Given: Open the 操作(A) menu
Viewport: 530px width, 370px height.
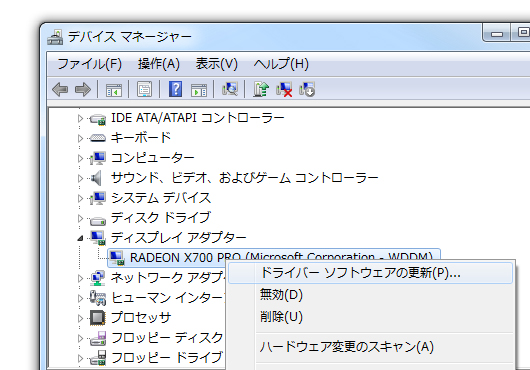Looking at the screenshot, I should [x=159, y=64].
